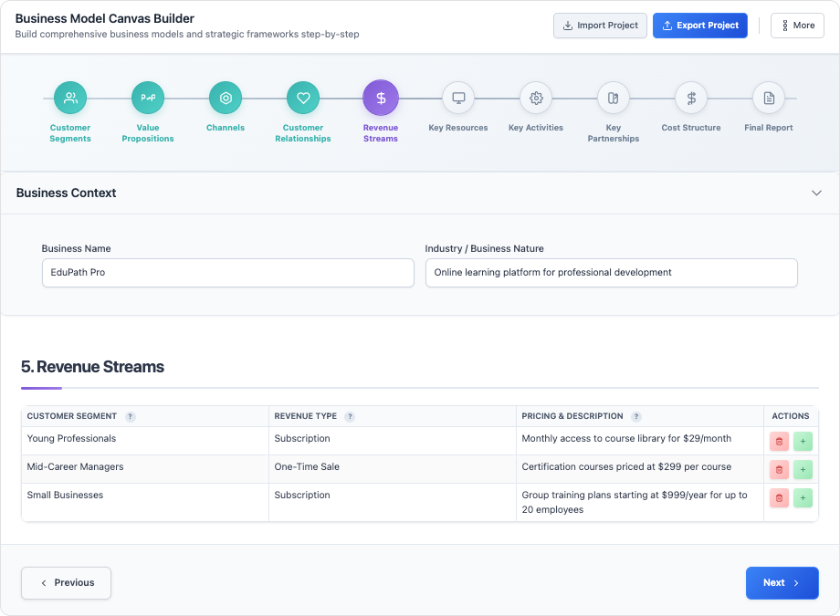
Task: Click Subscription in the Small Businesses row
Action: [393, 503]
